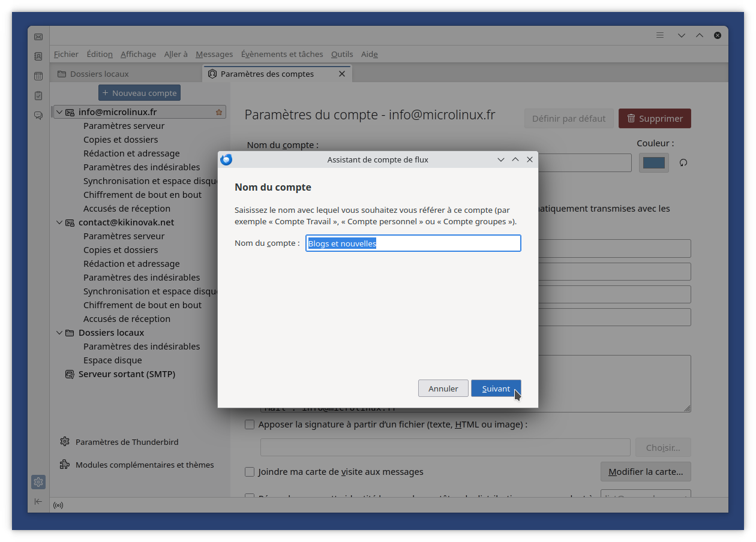Viewport: 756px width, 542px height.
Task: Toggle Joindre ma carte de visite checkbox
Action: coord(250,472)
